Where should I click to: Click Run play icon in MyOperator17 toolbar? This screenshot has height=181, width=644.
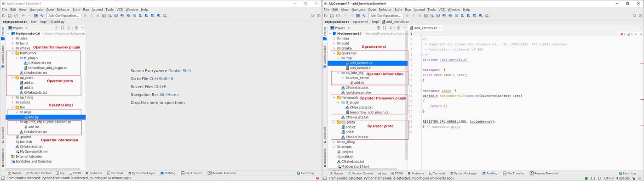[x=407, y=16]
